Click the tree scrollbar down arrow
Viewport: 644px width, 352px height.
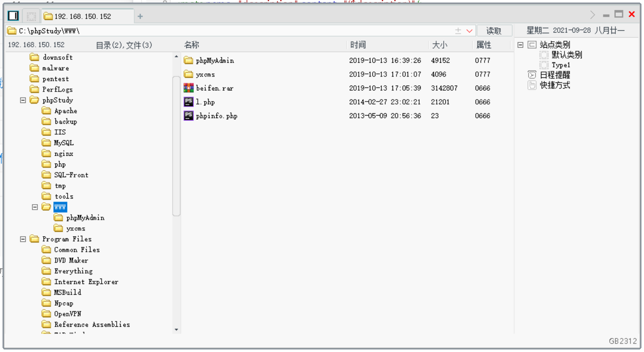176,330
